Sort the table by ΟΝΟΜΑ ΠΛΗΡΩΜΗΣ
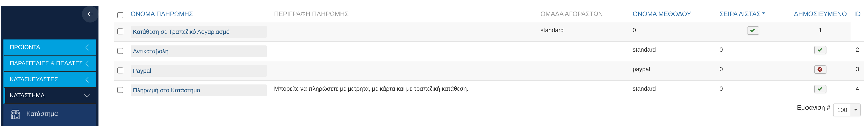The image size is (868, 126). click(161, 14)
